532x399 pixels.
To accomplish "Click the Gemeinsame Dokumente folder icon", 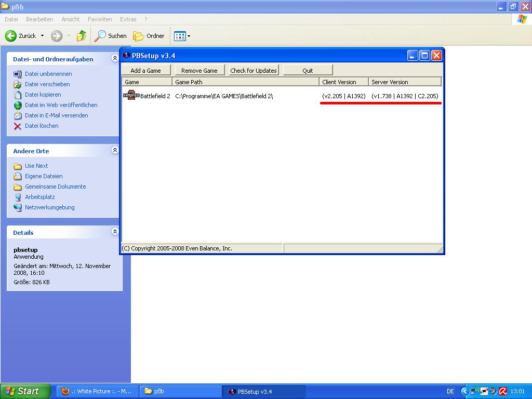I will 18,187.
